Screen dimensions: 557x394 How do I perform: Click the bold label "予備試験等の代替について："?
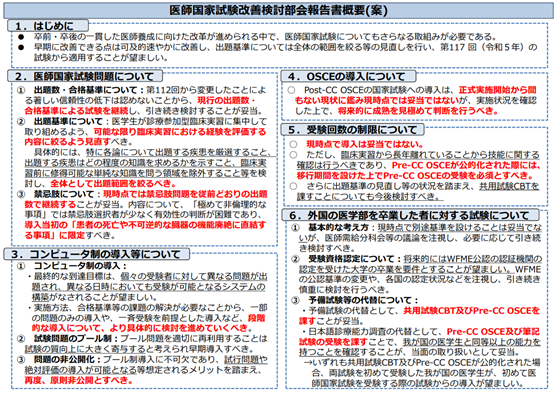coord(363,300)
